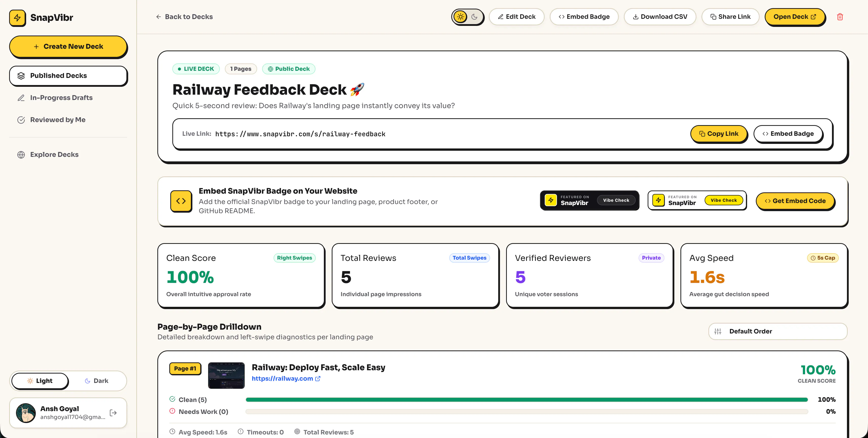Image resolution: width=868 pixels, height=438 pixels.
Task: Click the 1 Pages badge
Action: (x=241, y=69)
